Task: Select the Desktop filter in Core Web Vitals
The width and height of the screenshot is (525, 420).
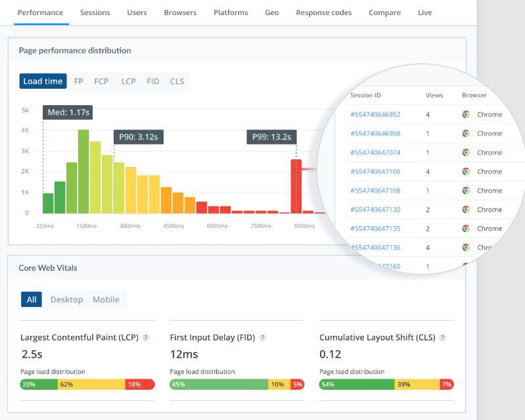Action: (66, 300)
